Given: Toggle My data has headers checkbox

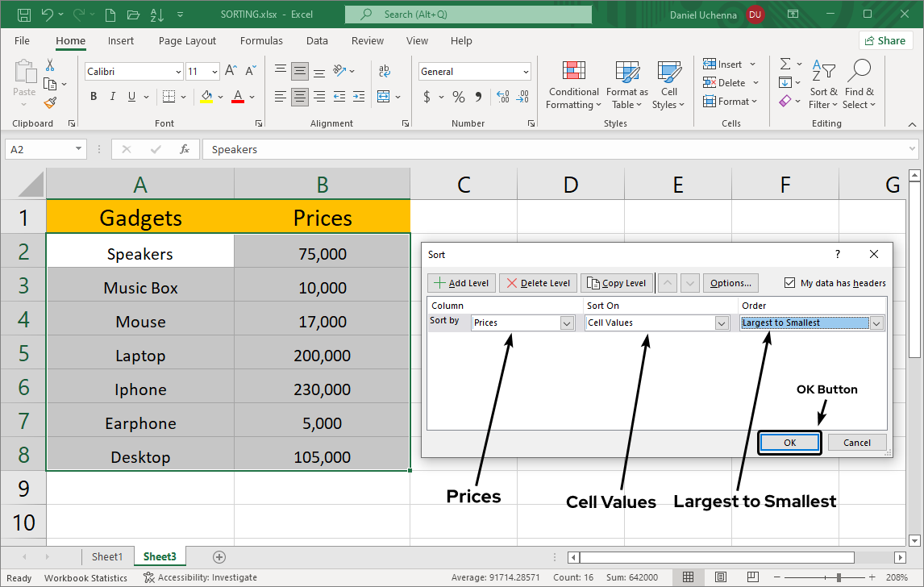Looking at the screenshot, I should pyautogui.click(x=789, y=283).
